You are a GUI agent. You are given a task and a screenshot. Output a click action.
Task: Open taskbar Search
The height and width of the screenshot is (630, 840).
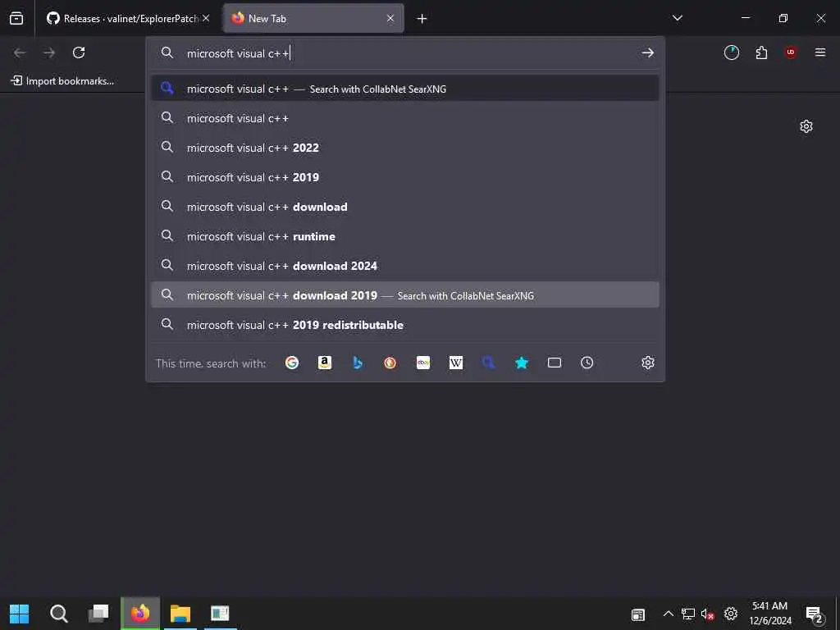coord(59,614)
